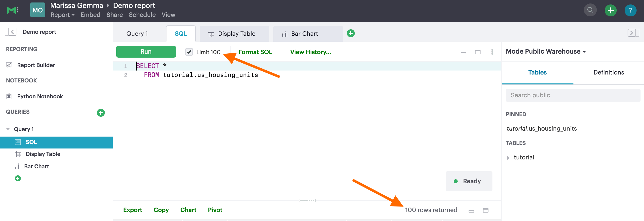The image size is (644, 221).
Task: Expand the tutorial schema
Action: pos(508,158)
